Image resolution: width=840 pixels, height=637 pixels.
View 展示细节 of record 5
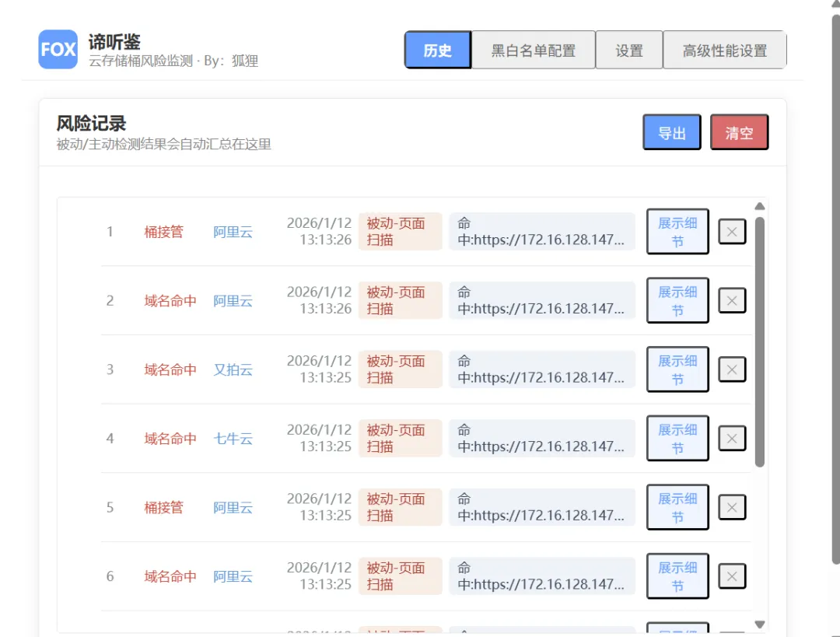(677, 507)
